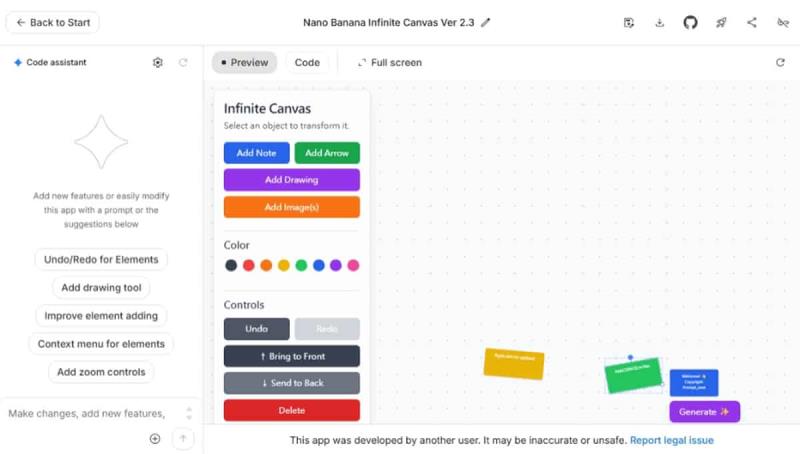The width and height of the screenshot is (800, 454).
Task: Select the red color swatch
Action: (x=248, y=265)
